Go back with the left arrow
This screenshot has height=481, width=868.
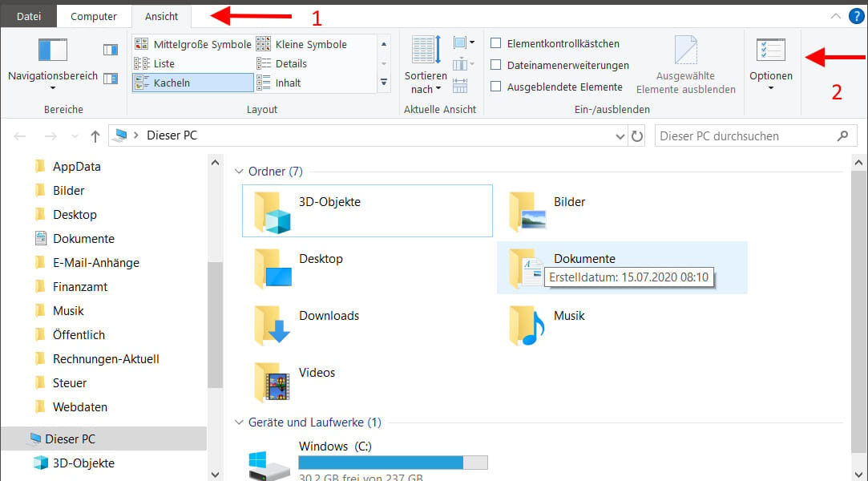20,136
